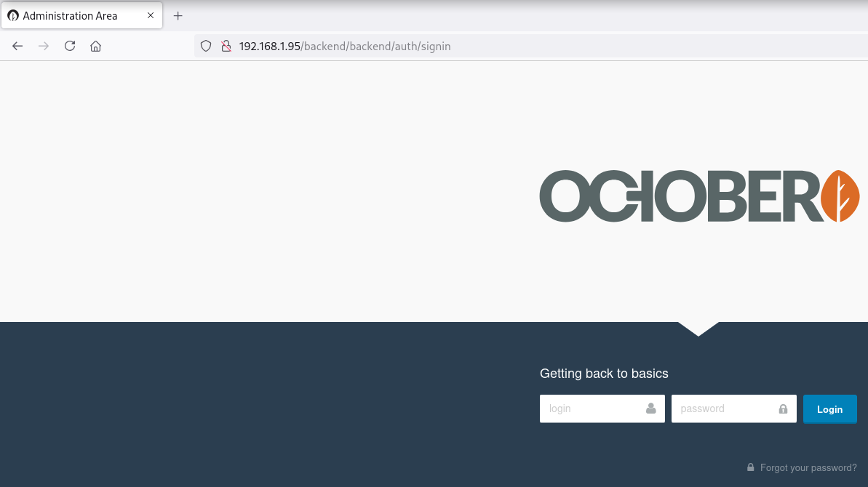Click the orange leaf logo icon
Viewport: 868px width, 487px height.
(x=840, y=196)
